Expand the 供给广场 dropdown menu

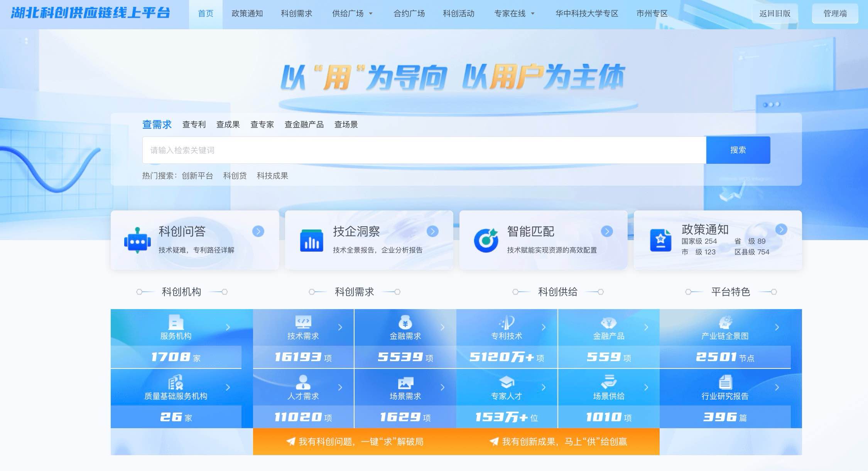click(353, 13)
